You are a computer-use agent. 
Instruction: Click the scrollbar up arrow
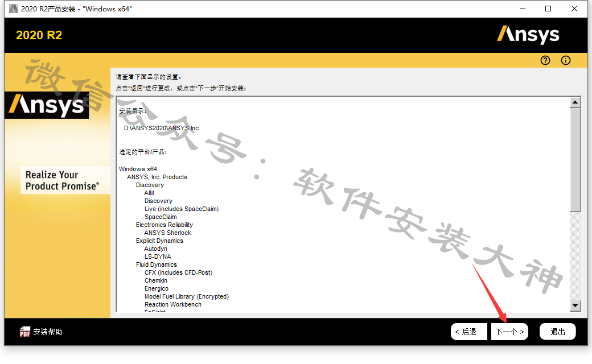tap(575, 102)
